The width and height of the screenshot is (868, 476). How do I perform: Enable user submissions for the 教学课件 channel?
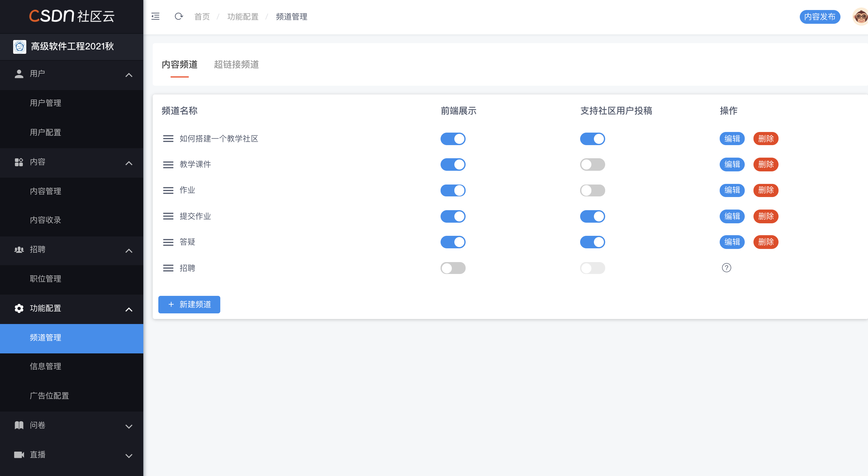click(592, 165)
